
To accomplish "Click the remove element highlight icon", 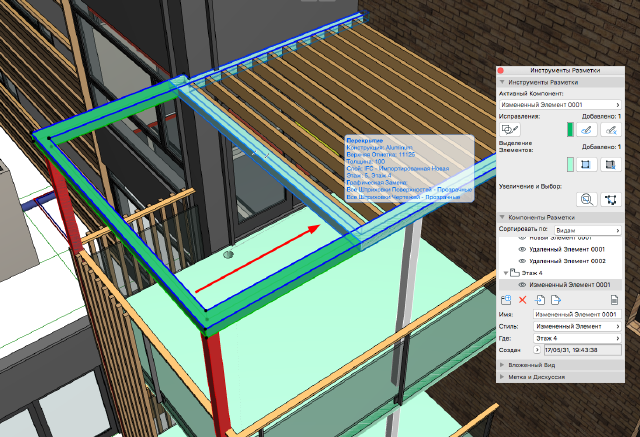I will coord(611,164).
